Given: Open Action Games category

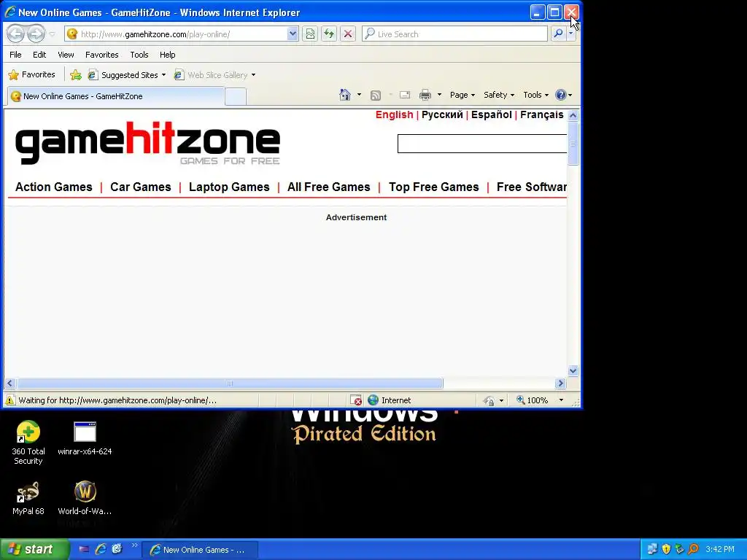Looking at the screenshot, I should [54, 187].
